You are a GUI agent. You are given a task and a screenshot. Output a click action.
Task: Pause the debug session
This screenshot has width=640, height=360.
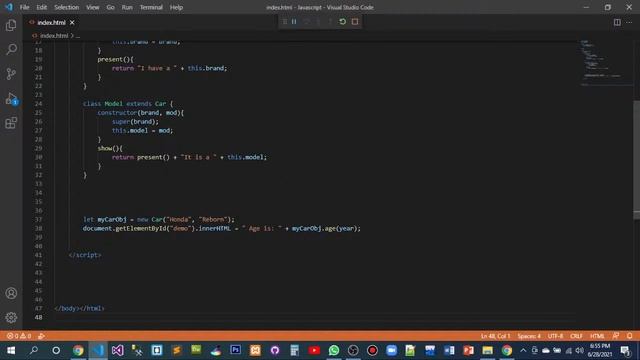click(x=294, y=22)
